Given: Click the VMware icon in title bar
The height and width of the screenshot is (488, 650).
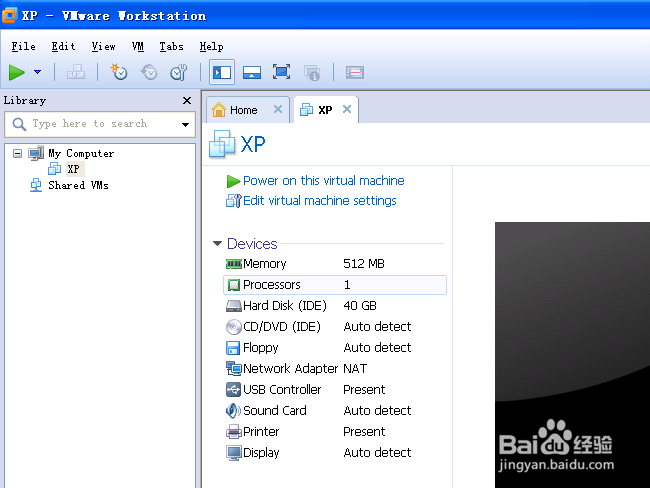Looking at the screenshot, I should [10, 15].
